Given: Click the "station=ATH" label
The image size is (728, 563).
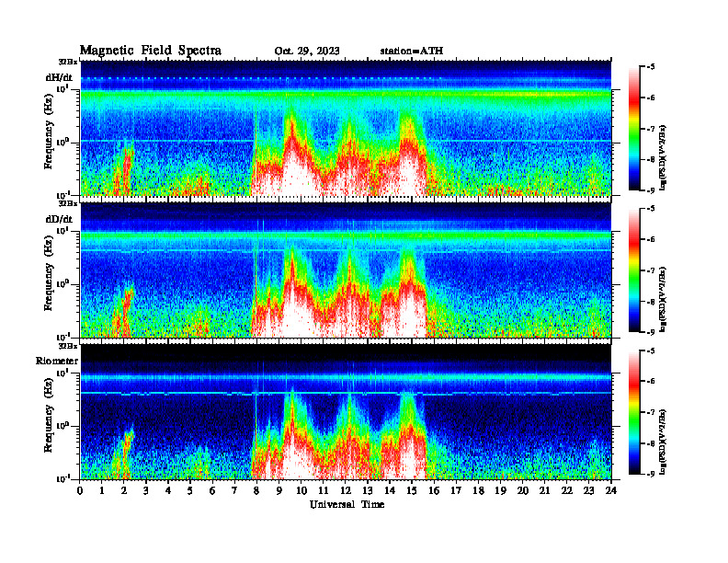Looking at the screenshot, I should (x=412, y=51).
